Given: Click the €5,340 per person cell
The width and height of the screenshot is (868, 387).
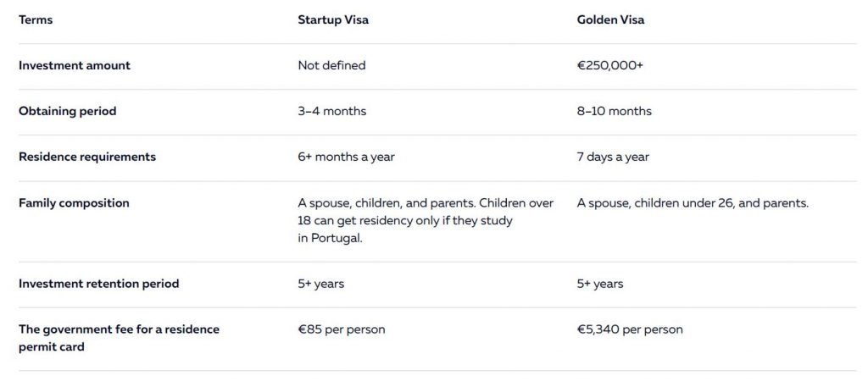Looking at the screenshot, I should [x=630, y=329].
